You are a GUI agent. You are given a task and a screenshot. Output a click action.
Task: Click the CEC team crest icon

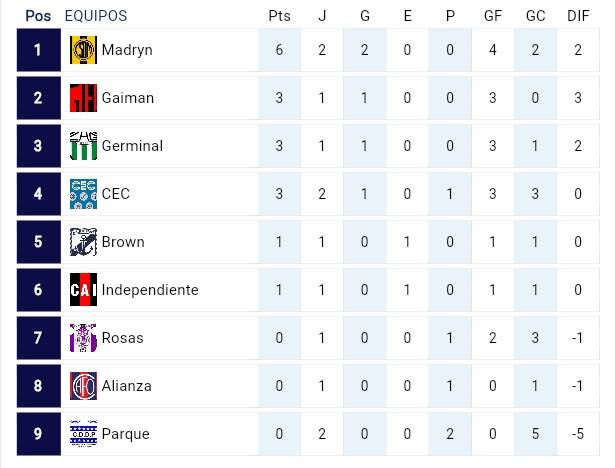tap(83, 194)
